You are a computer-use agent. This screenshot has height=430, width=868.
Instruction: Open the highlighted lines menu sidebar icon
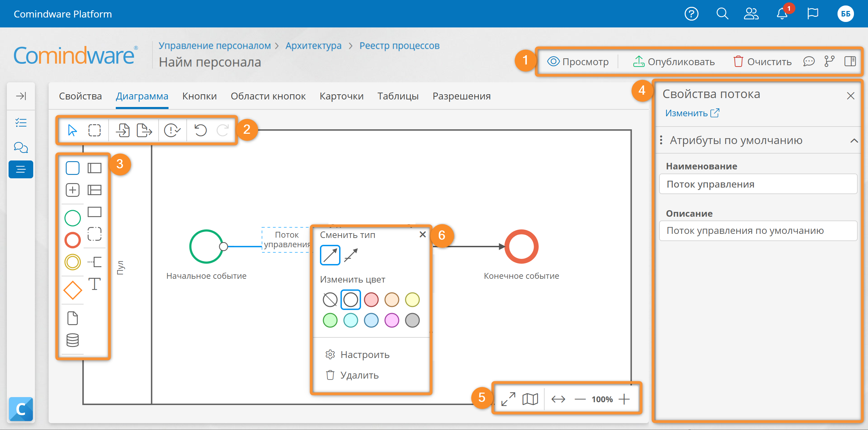pyautogui.click(x=21, y=169)
